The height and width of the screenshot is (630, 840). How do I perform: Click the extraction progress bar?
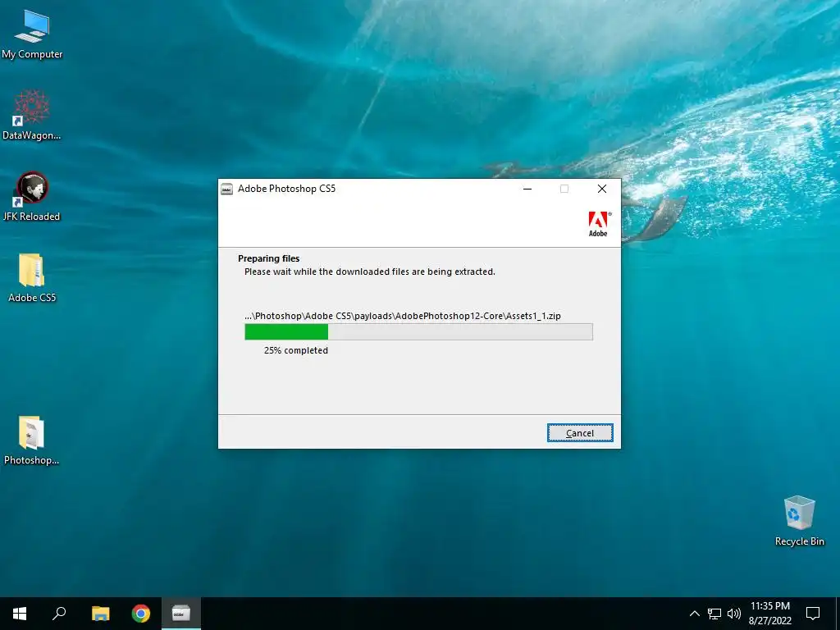click(418, 331)
